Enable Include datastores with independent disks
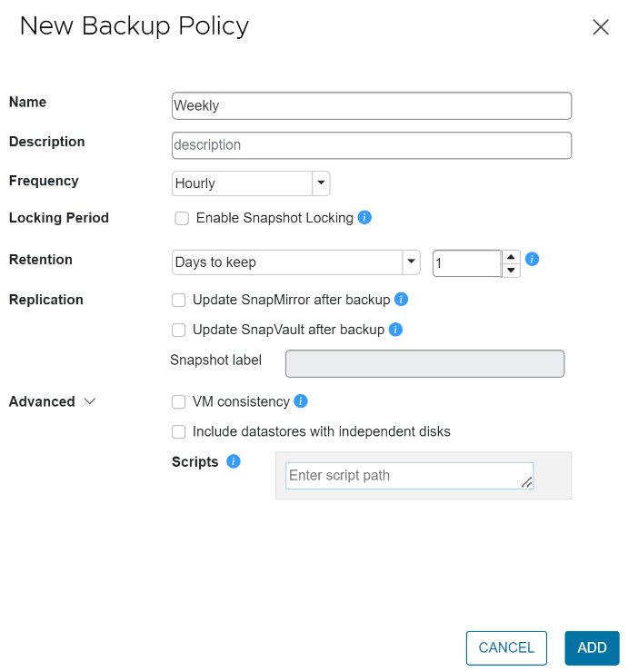The height and width of the screenshot is (672, 628). [179, 431]
